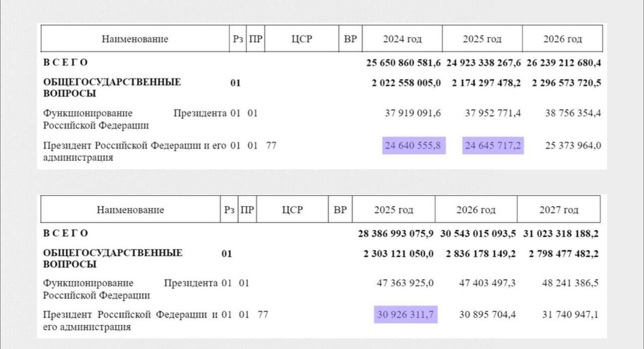Select the value 38 756 354,4

(x=573, y=113)
